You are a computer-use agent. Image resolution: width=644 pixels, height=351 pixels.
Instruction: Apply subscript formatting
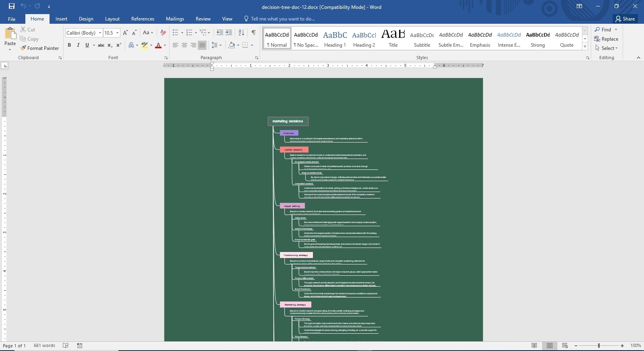tap(110, 45)
